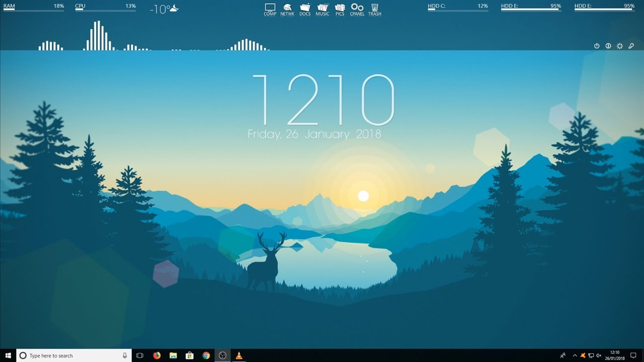This screenshot has width=644, height=362.
Task: Open the Avast icon in the system tray
Action: pos(583,355)
